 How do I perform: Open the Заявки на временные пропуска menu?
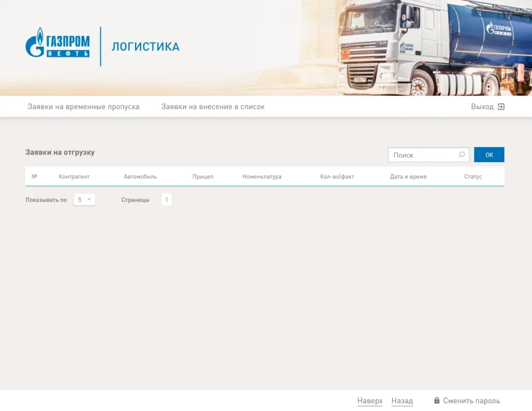[84, 107]
